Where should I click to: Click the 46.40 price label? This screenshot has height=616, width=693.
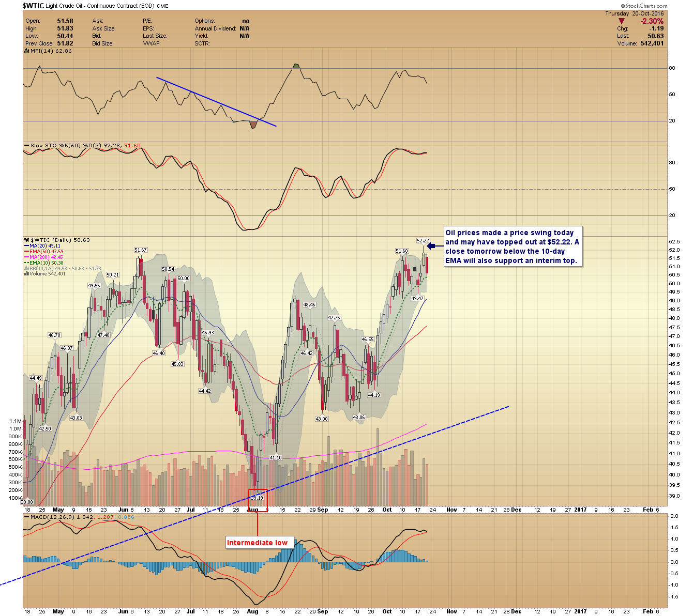[159, 353]
